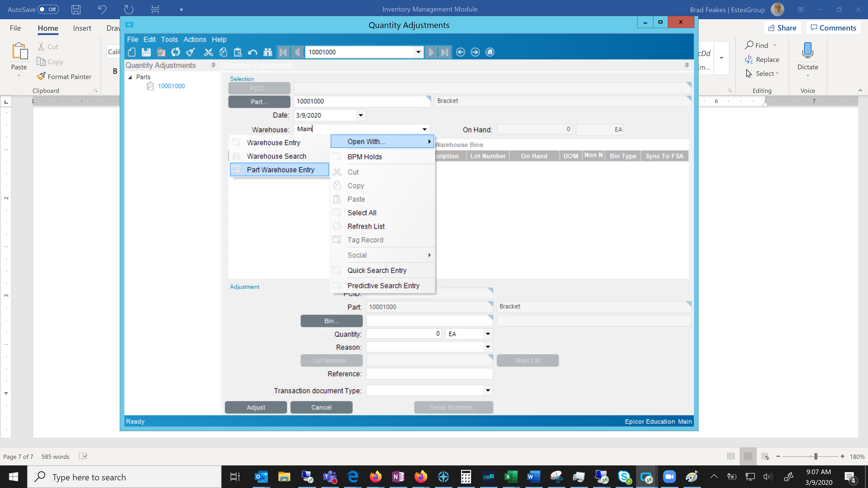Click the Comments button in Word
The height and width of the screenshot is (488, 868).
[x=833, y=28]
